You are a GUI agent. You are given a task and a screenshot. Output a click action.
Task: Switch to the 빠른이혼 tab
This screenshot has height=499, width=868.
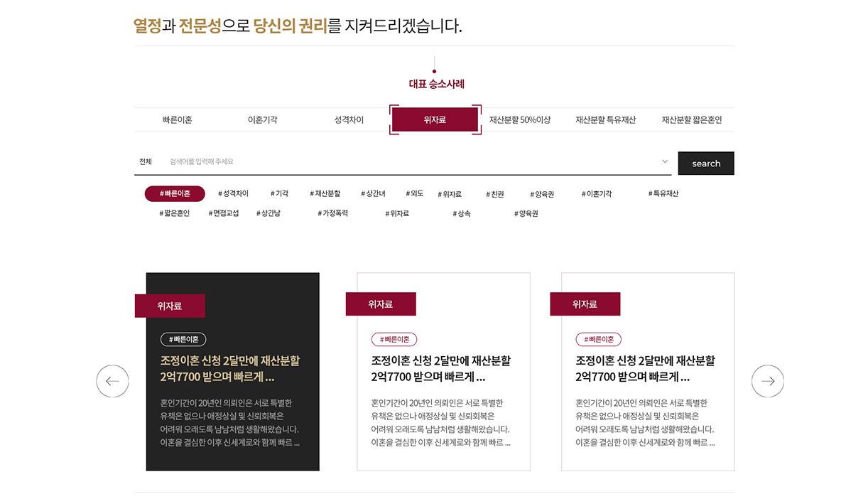pos(177,120)
